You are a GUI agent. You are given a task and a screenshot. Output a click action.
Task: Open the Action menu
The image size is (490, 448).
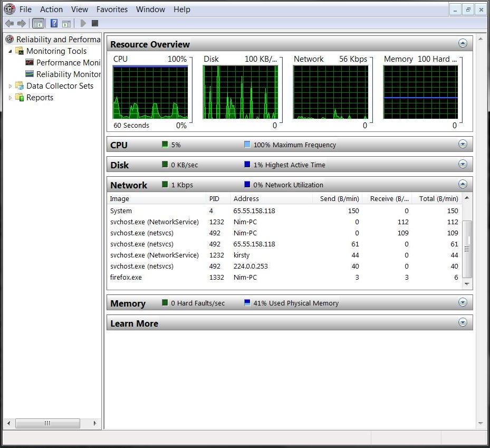pos(51,9)
